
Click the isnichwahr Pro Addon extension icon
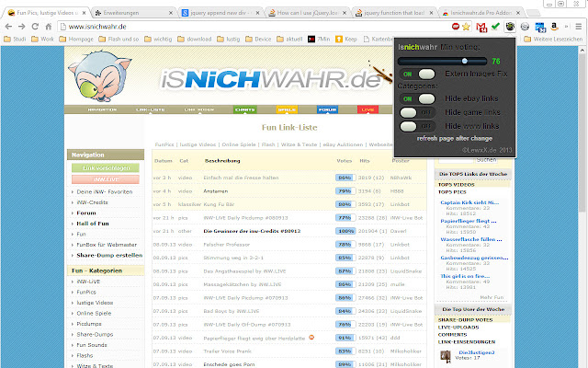[x=510, y=27]
